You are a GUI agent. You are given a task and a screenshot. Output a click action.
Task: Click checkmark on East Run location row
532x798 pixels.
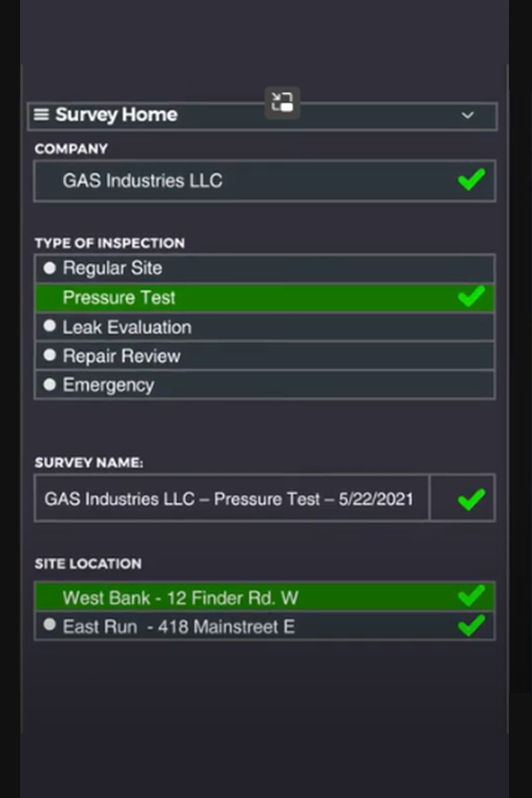click(471, 626)
